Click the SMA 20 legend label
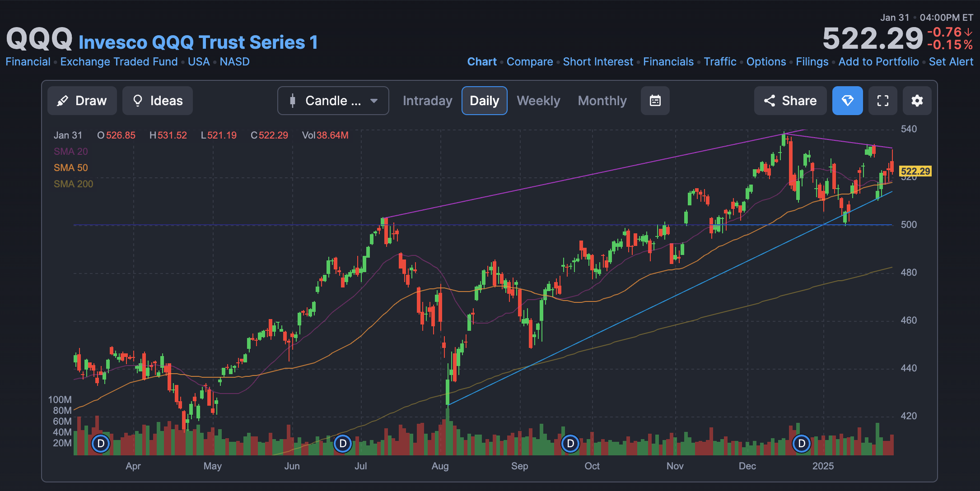This screenshot has height=491, width=980. pyautogui.click(x=71, y=152)
